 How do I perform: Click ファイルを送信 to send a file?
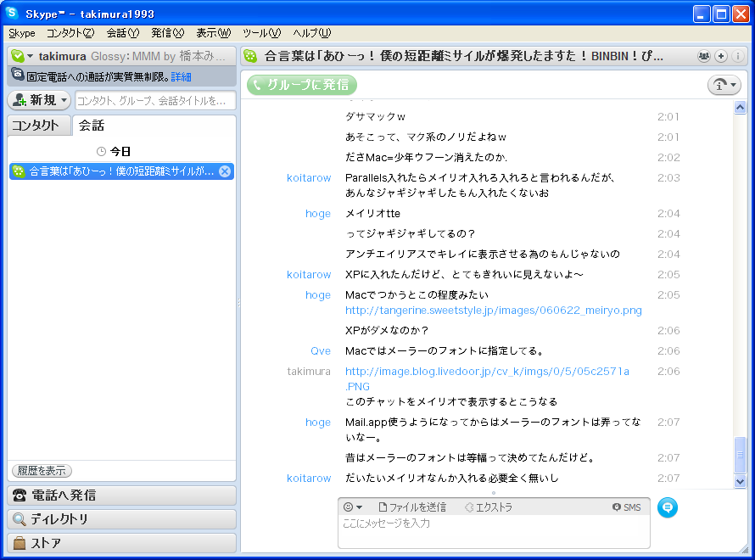pos(412,507)
